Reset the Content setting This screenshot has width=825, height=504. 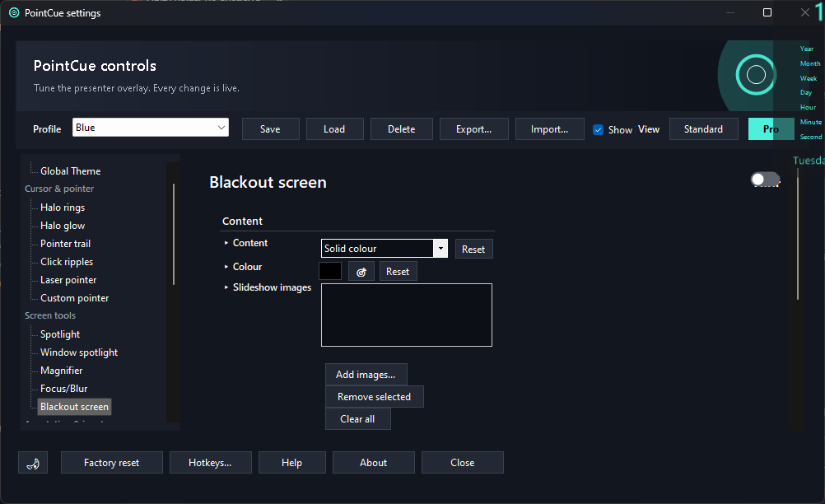[473, 249]
